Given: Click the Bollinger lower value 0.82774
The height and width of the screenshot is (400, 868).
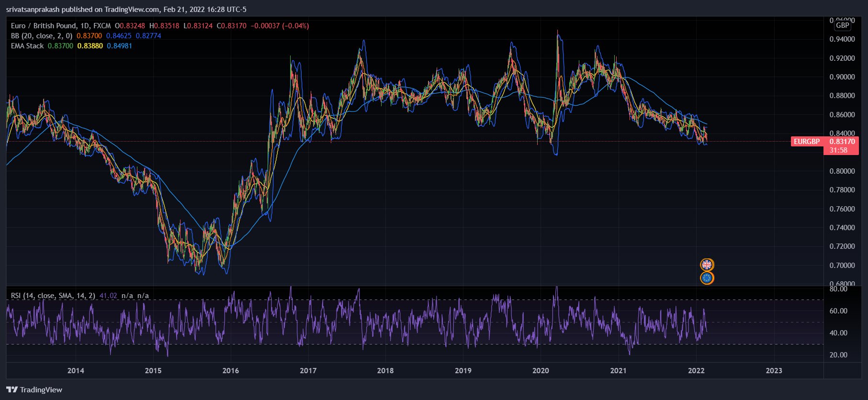Looking at the screenshot, I should tap(148, 36).
